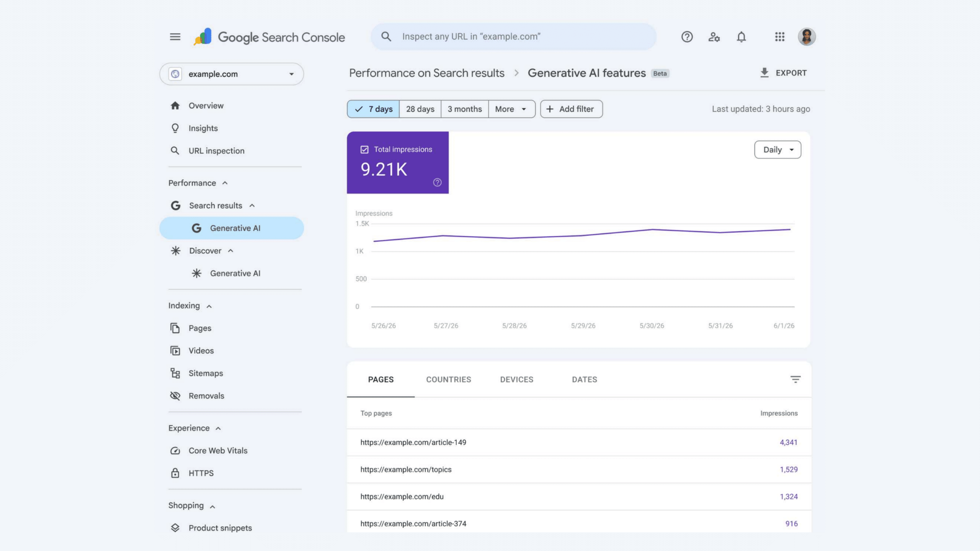Switch to the DATES tab
The image size is (980, 551).
(x=585, y=380)
